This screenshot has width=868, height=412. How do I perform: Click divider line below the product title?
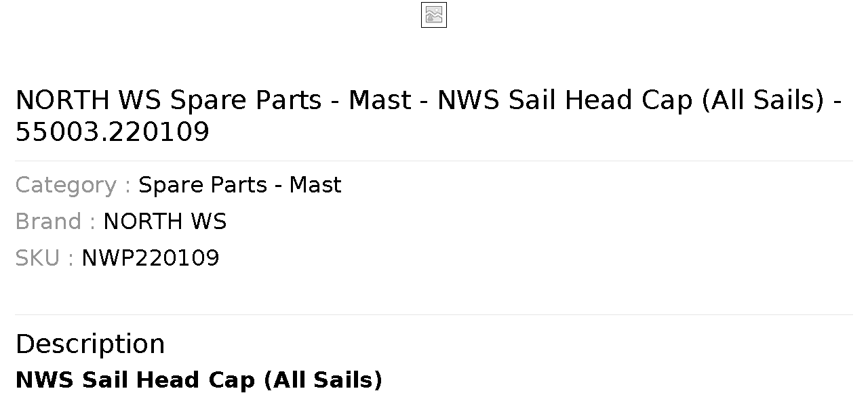click(x=434, y=161)
